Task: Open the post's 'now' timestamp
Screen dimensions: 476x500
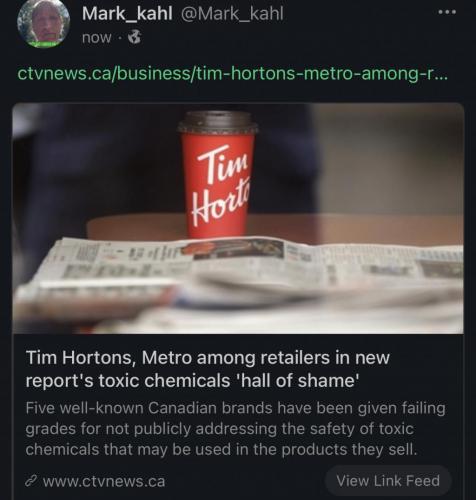Action: (96, 38)
